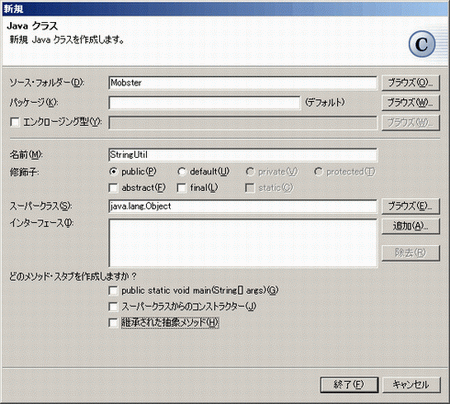Focus the superclass field java.lang.Object
Viewport: 450px width, 404px height.
[x=243, y=206]
